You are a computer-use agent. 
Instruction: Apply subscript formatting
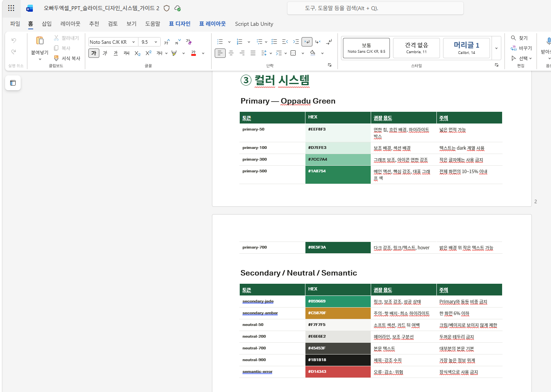point(138,53)
